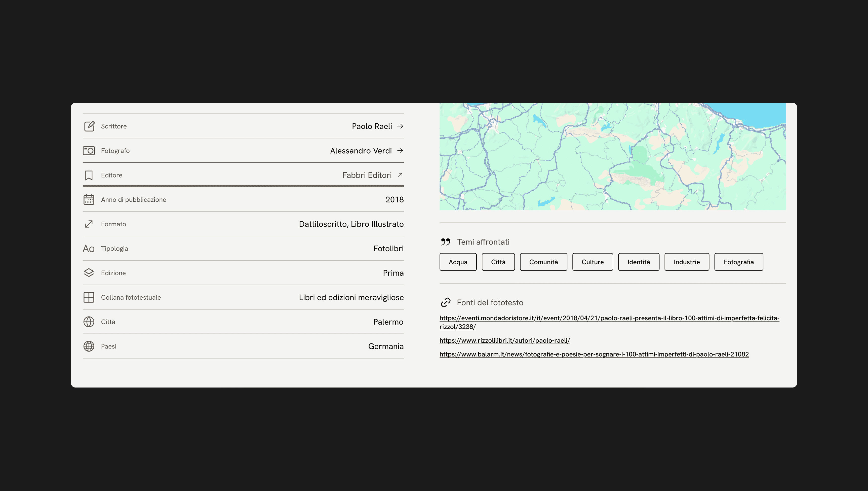Viewport: 868px width, 491px height.
Task: Open the rizzolilibri.it source link
Action: (x=504, y=341)
